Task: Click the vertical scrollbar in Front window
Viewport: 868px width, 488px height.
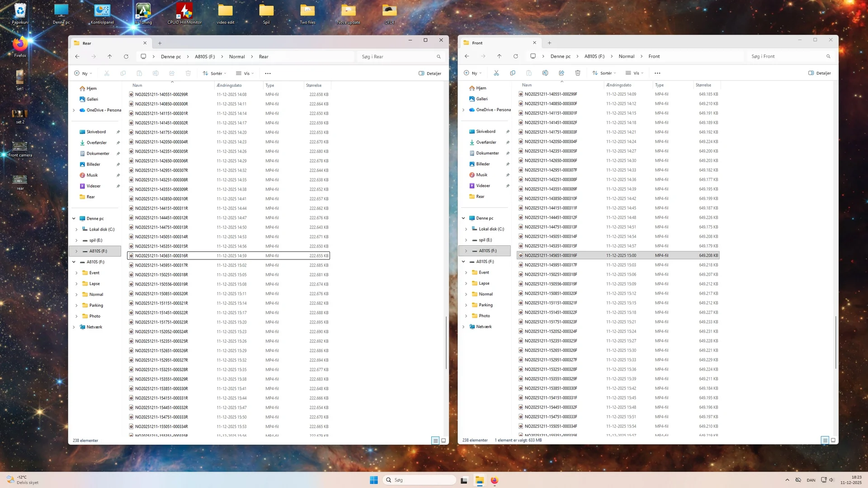Action: pos(836,342)
